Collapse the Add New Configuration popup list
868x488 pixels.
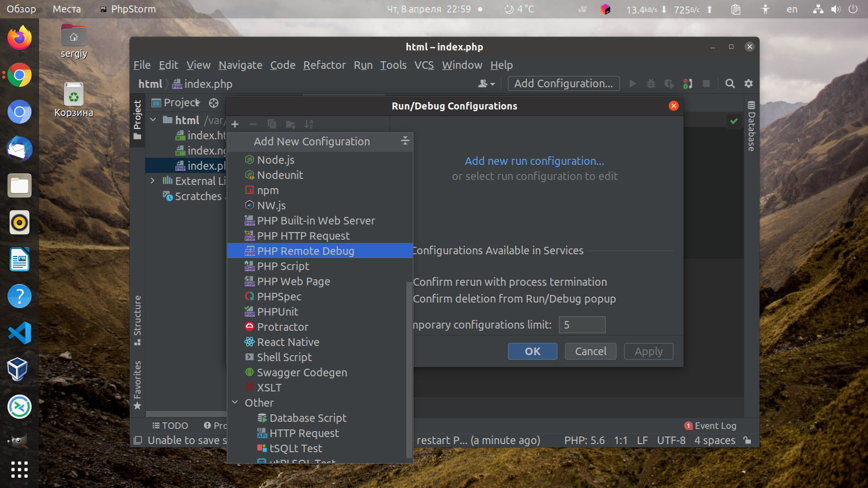405,141
